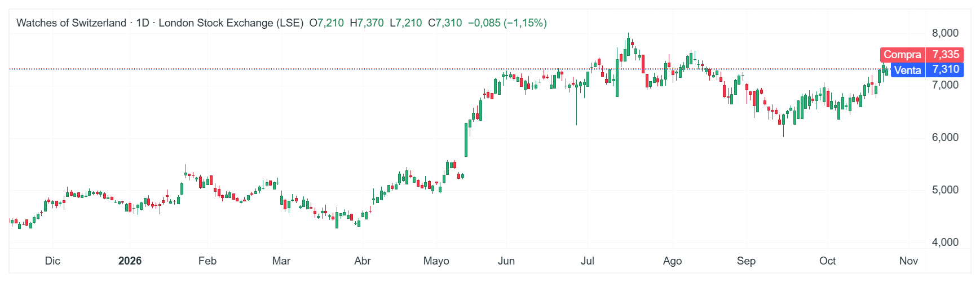Click the 6,000 price axis label
980x282 pixels.
click(x=945, y=138)
